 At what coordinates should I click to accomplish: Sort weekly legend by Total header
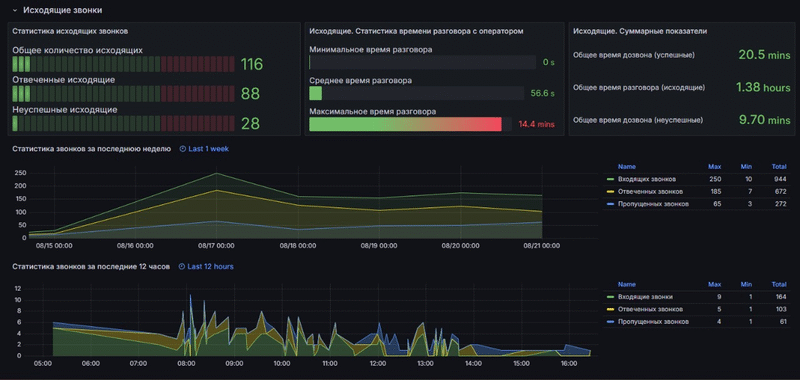779,166
